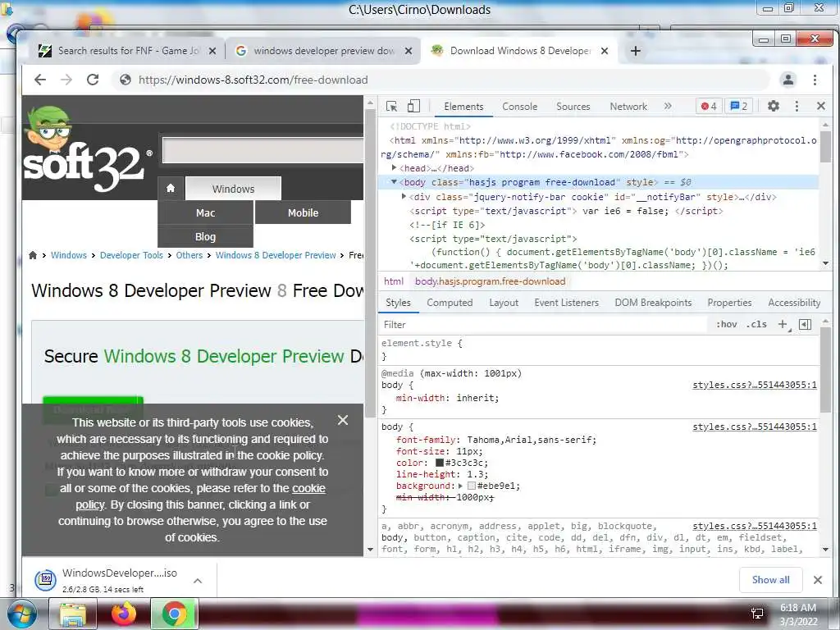Screen dimensions: 840x630
Task: Open the Properties tab
Action: [729, 303]
